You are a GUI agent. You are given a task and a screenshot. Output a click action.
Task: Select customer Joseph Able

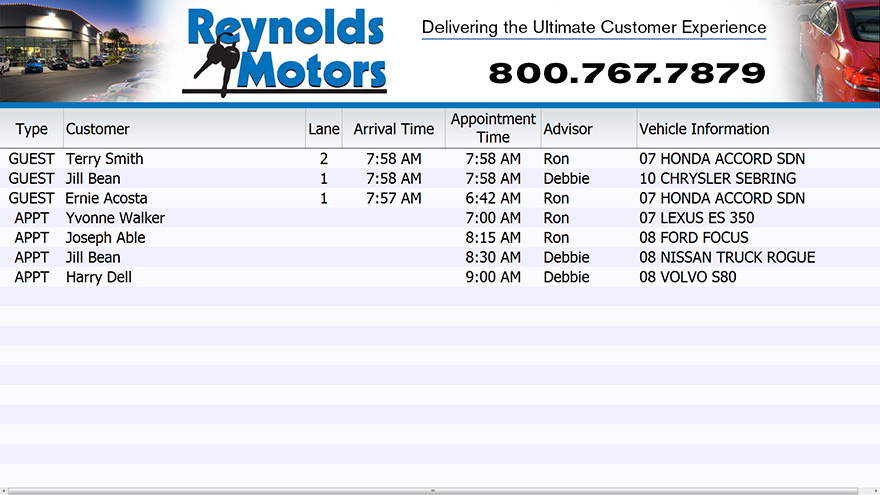tap(106, 238)
